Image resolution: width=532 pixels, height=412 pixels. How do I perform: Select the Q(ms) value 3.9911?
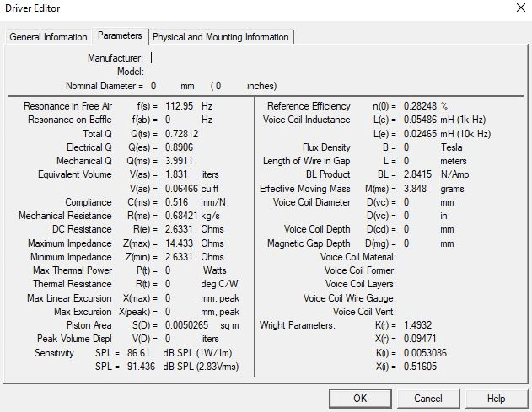179,161
